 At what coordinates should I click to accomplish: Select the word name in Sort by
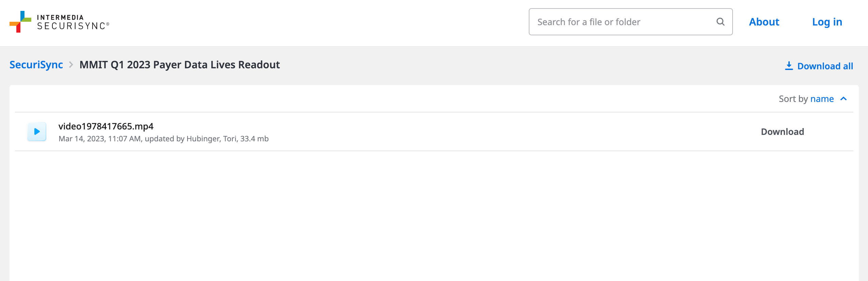coord(822,99)
